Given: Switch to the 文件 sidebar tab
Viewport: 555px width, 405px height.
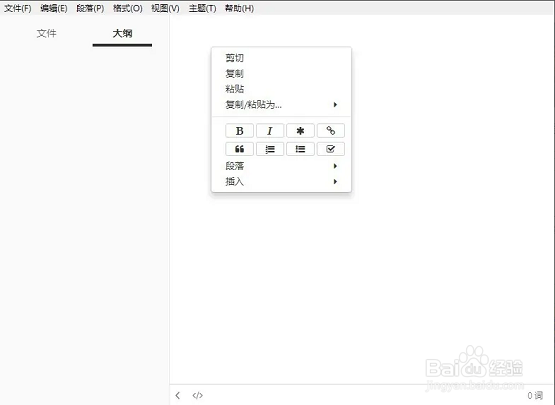Looking at the screenshot, I should [46, 33].
